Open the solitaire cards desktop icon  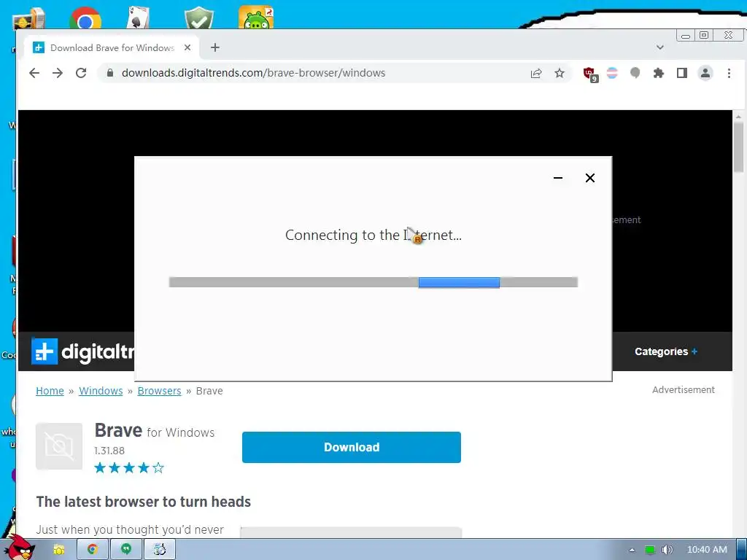click(138, 18)
